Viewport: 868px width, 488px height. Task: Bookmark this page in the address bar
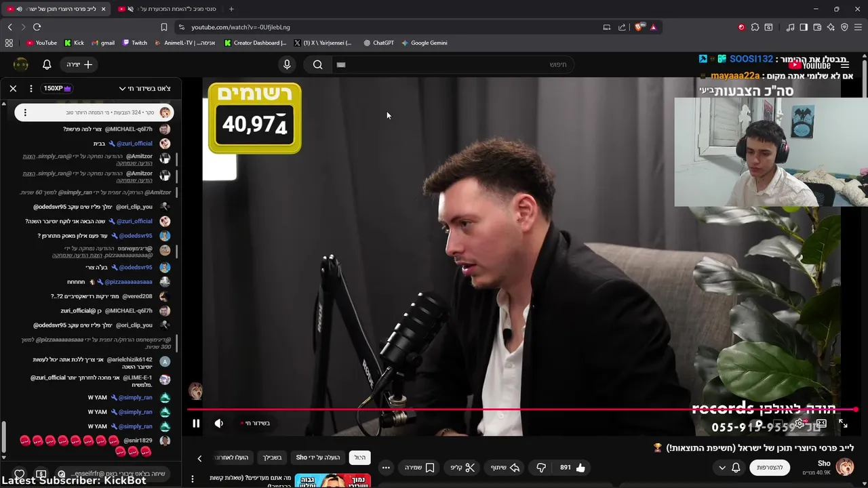click(163, 27)
